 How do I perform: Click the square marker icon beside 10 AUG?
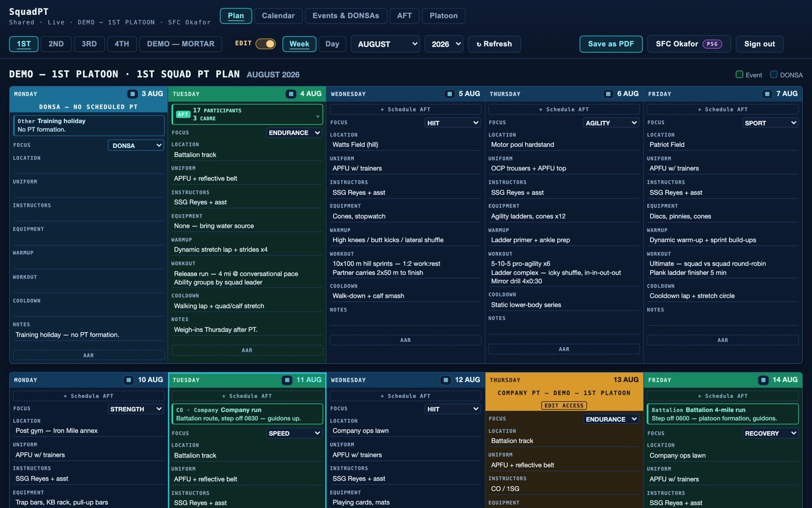click(x=129, y=380)
